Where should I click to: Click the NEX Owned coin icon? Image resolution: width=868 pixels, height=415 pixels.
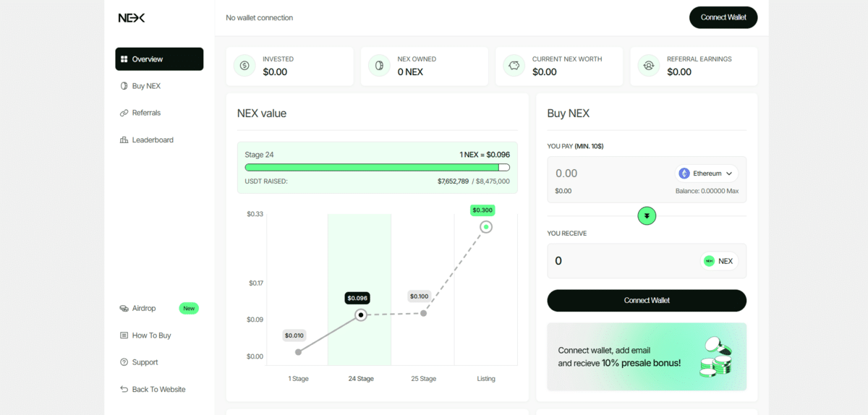pyautogui.click(x=379, y=66)
